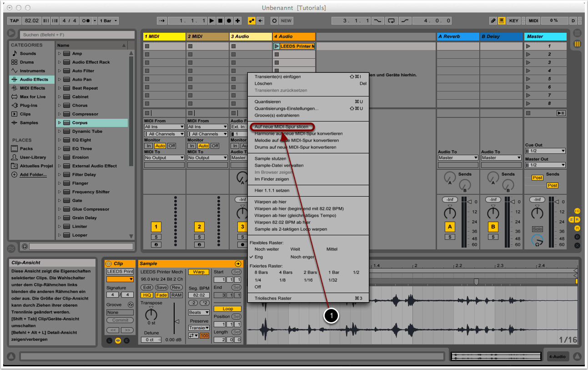Toggle the metronome button
588x370 pixels.
85,21
